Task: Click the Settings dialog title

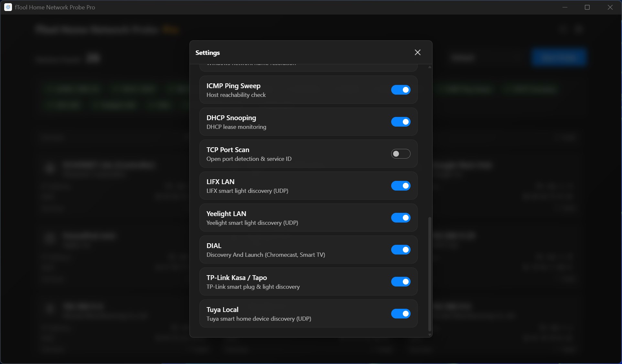Action: coord(207,53)
